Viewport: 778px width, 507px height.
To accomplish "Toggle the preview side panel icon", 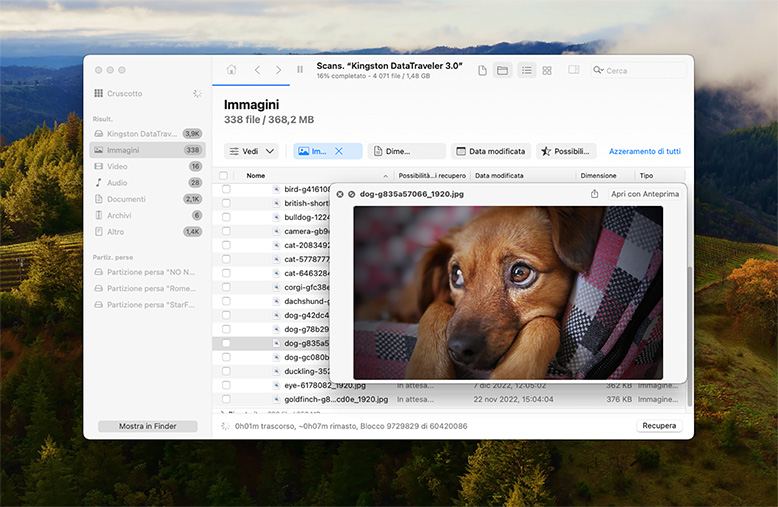I will (x=574, y=70).
